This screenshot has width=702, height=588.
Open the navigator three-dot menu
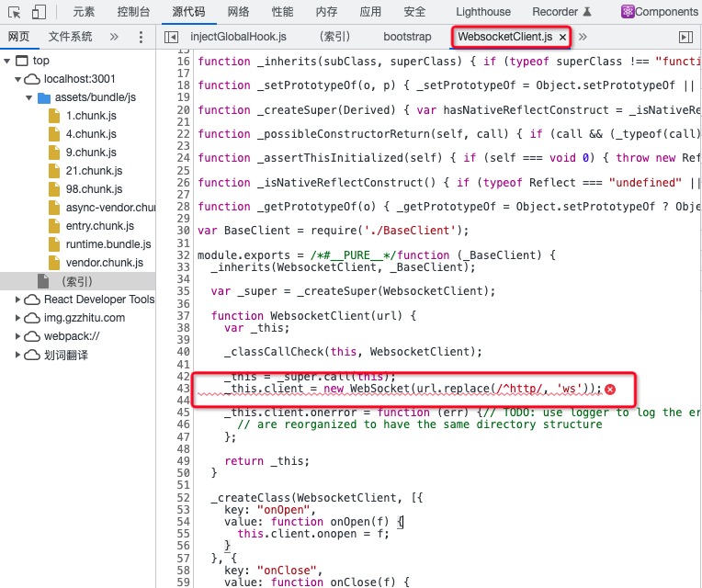(x=141, y=37)
